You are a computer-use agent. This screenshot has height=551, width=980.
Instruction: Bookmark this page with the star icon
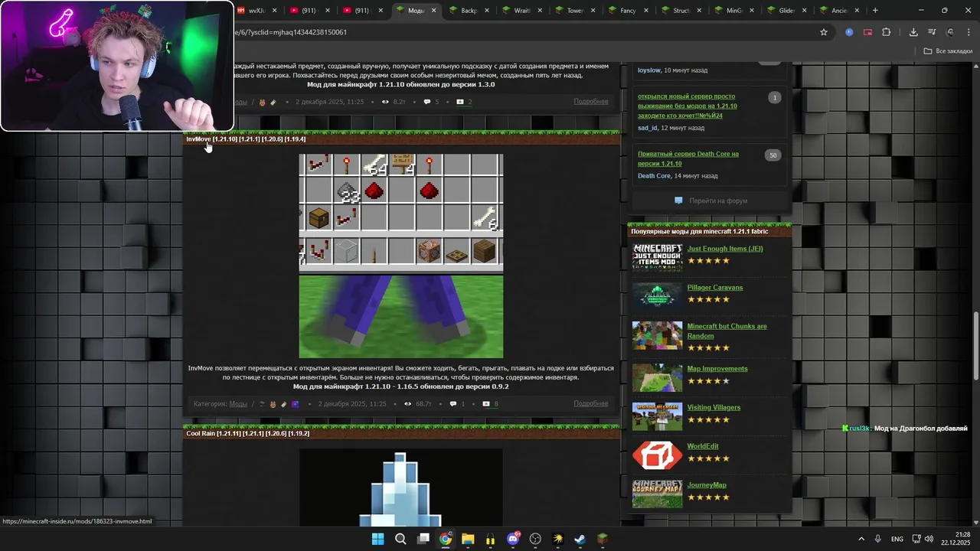click(x=824, y=32)
